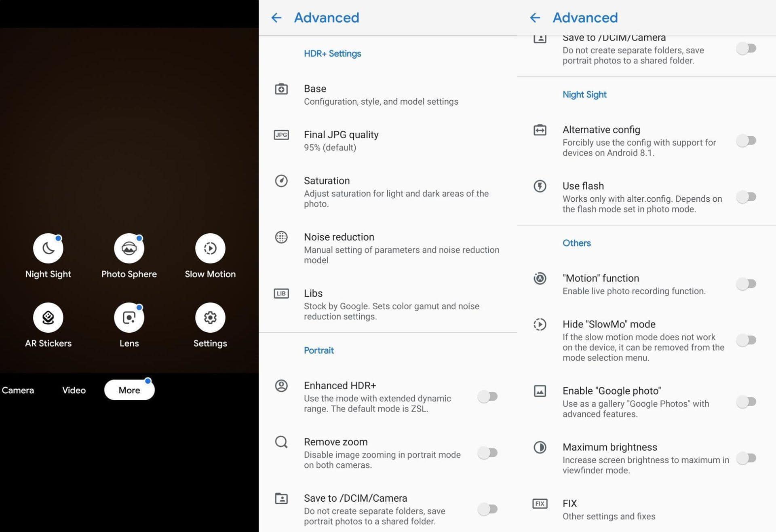Switch to Video tab
Image resolution: width=776 pixels, height=532 pixels.
[74, 389]
